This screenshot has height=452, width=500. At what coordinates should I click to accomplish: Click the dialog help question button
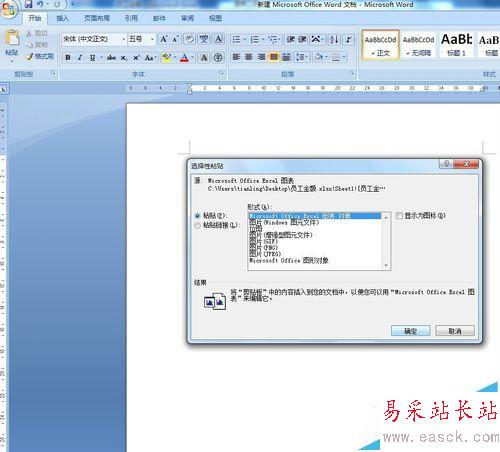pos(446,163)
